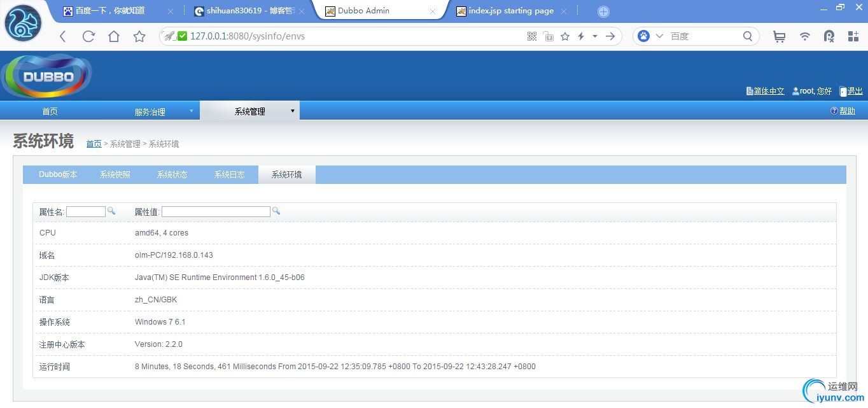Switch to the index.jsp starting page tab
This screenshot has height=408, width=868.
pos(511,11)
